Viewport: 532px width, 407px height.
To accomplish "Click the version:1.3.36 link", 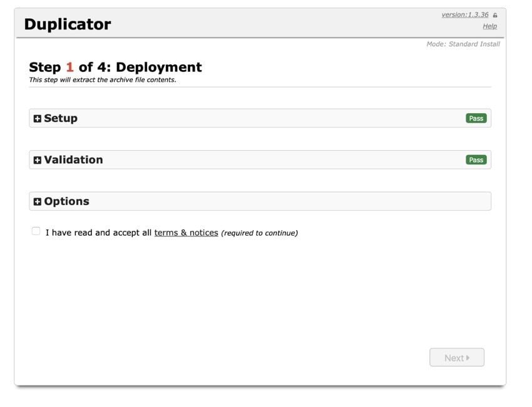I will pos(464,14).
